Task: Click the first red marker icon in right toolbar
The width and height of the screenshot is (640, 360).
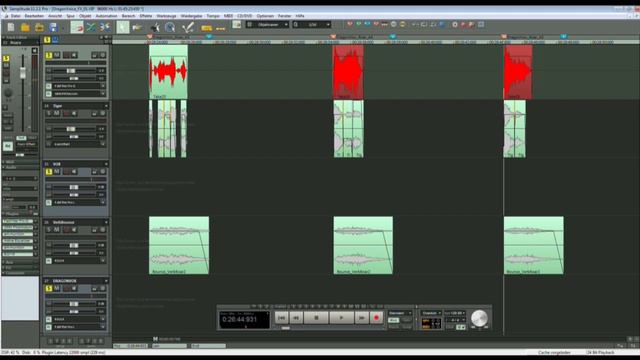Action: 350,24
